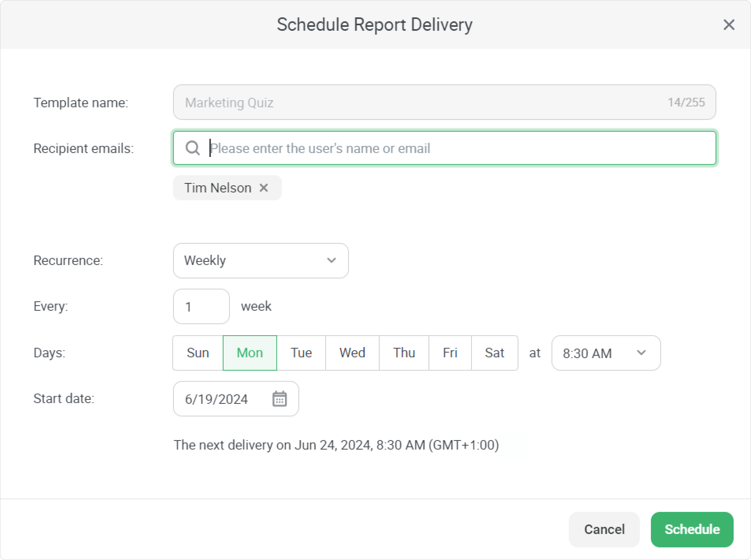This screenshot has width=751, height=560.
Task: Enable Wed in Days row
Action: [352, 353]
